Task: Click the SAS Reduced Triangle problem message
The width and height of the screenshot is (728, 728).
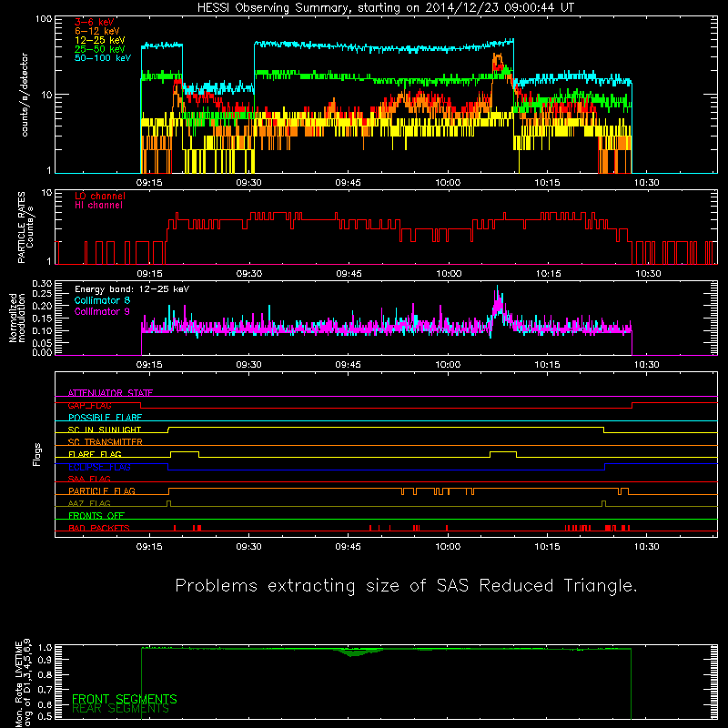Action: (x=406, y=586)
